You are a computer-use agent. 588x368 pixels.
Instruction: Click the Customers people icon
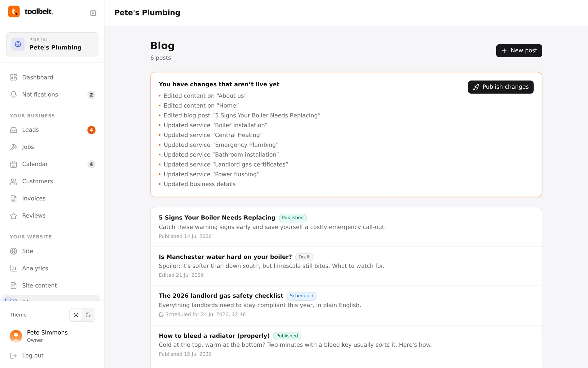13,182
